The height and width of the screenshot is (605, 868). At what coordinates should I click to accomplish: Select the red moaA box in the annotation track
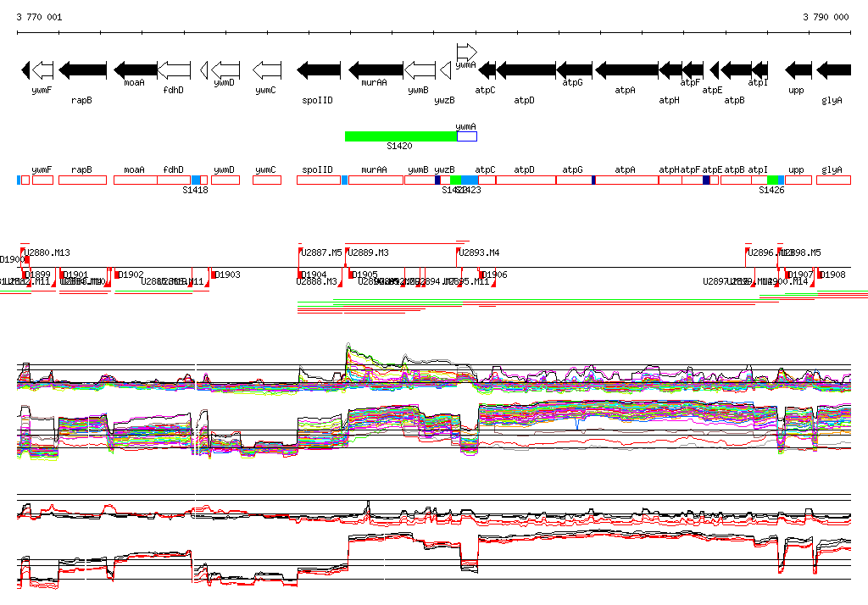pyautogui.click(x=136, y=180)
